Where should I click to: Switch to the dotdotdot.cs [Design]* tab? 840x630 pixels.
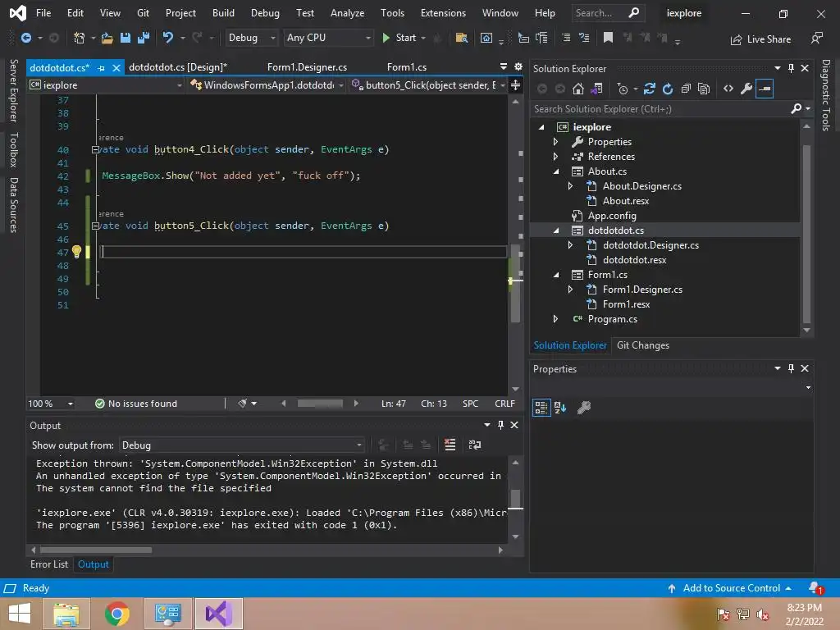click(178, 67)
